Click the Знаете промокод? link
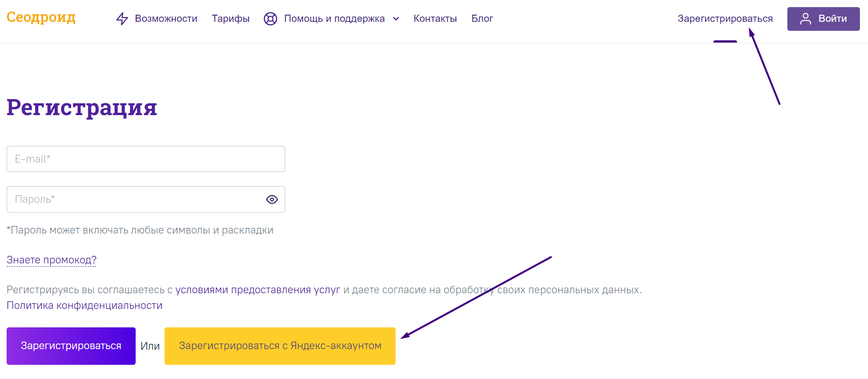 [x=52, y=260]
